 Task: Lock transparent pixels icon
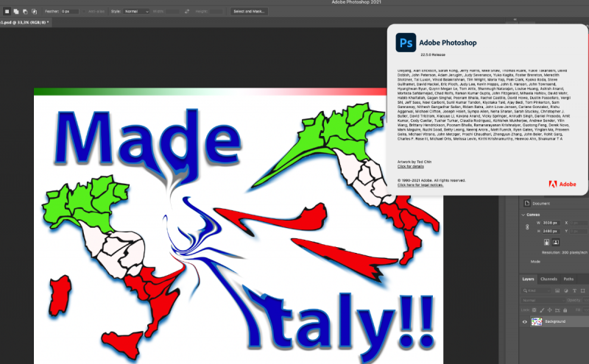tap(535, 310)
